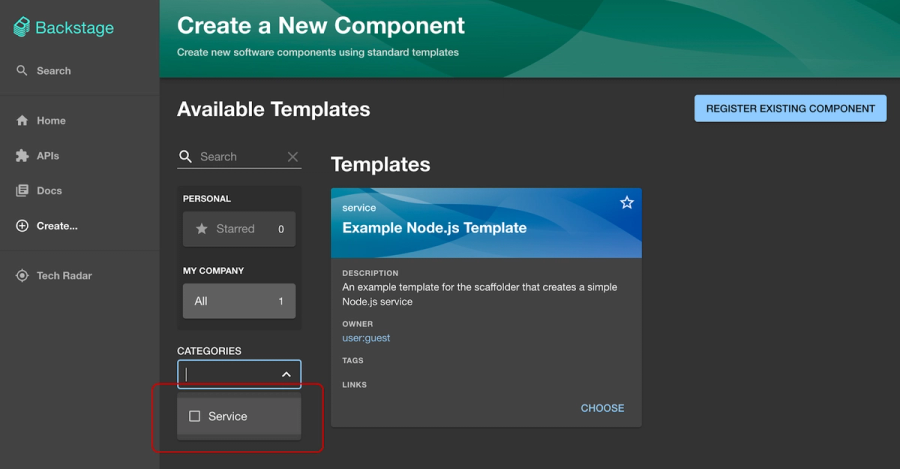Click the PERSONAL group label
Viewport: 900px width, 469px height.
click(x=207, y=199)
